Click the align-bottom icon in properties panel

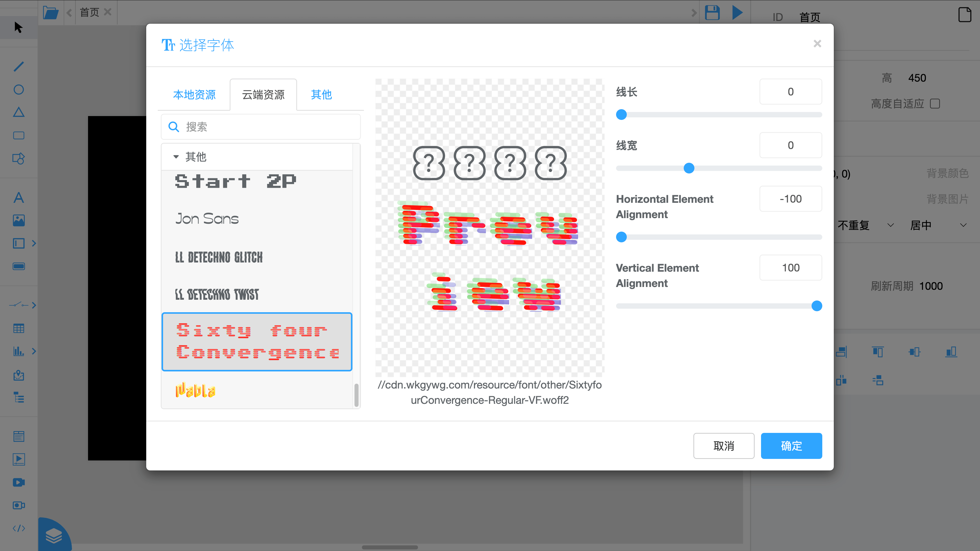coord(951,352)
